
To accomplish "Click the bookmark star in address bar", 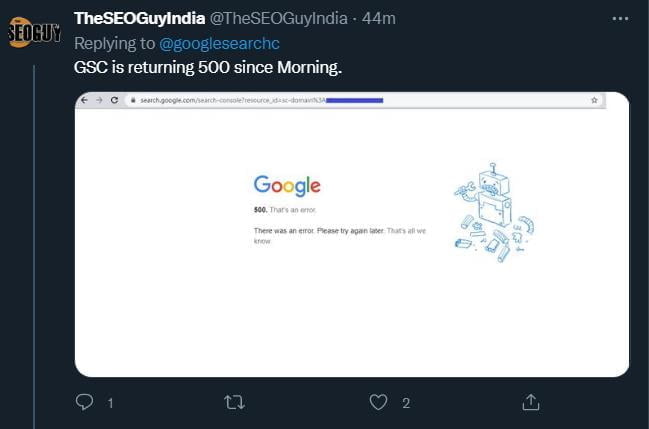I will [x=594, y=100].
